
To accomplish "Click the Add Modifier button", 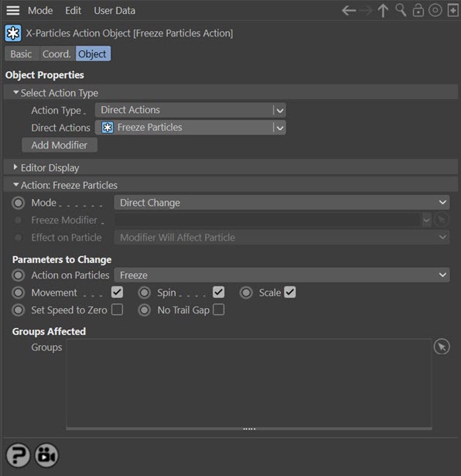I will 60,145.
